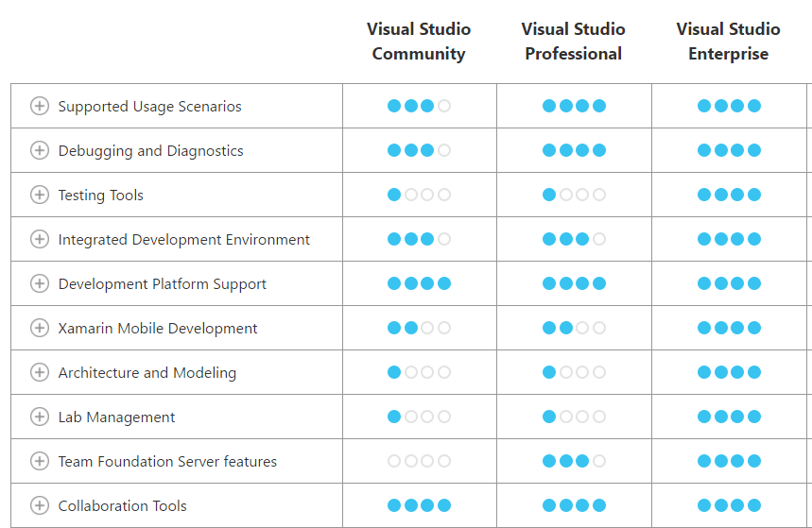Click Professional rating dots for Architecture and Modeling

point(574,372)
